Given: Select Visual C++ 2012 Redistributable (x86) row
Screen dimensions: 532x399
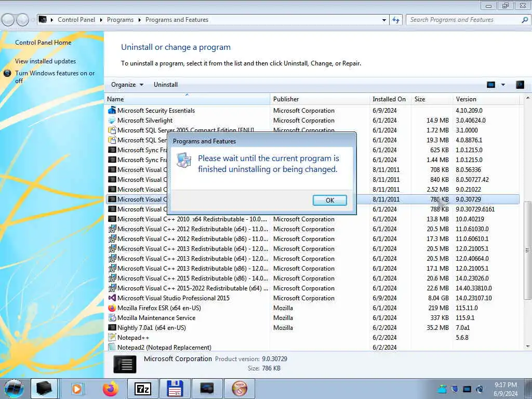Looking at the screenshot, I should (312, 239).
